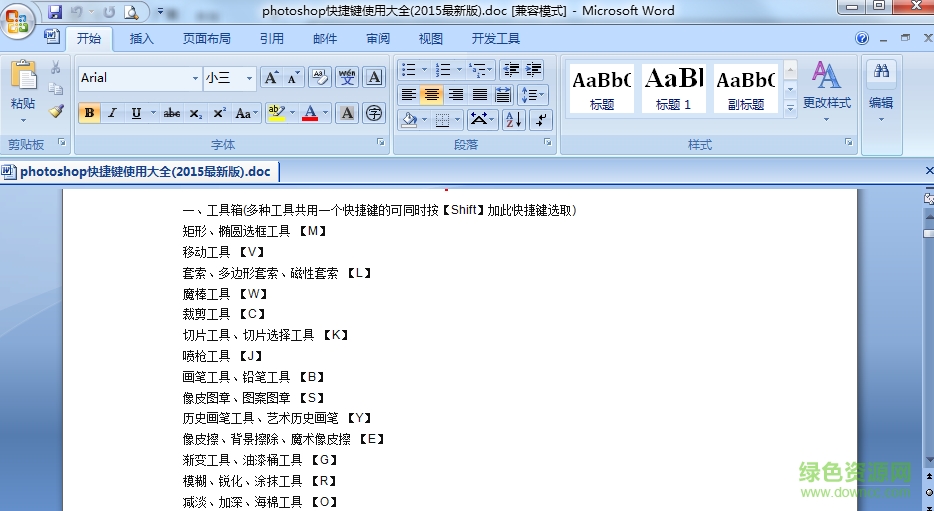The width and height of the screenshot is (934, 511).
Task: Apply the 副标题 style
Action: pos(746,88)
